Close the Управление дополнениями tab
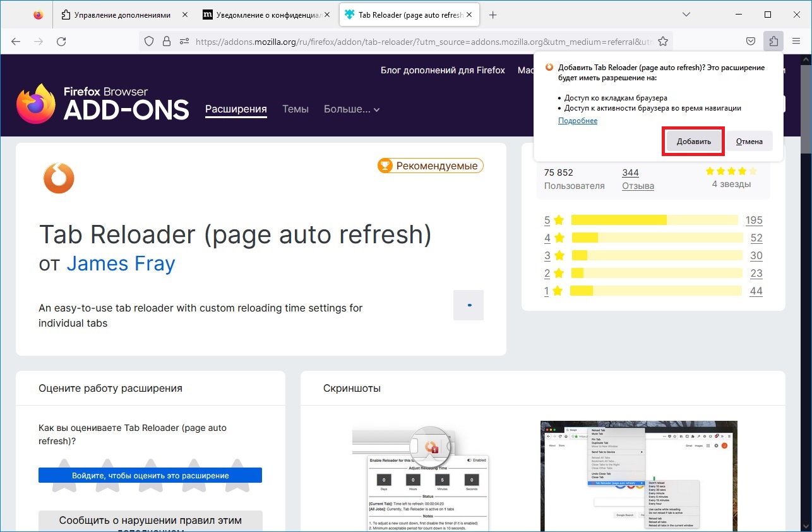The width and height of the screenshot is (812, 532). (x=184, y=15)
